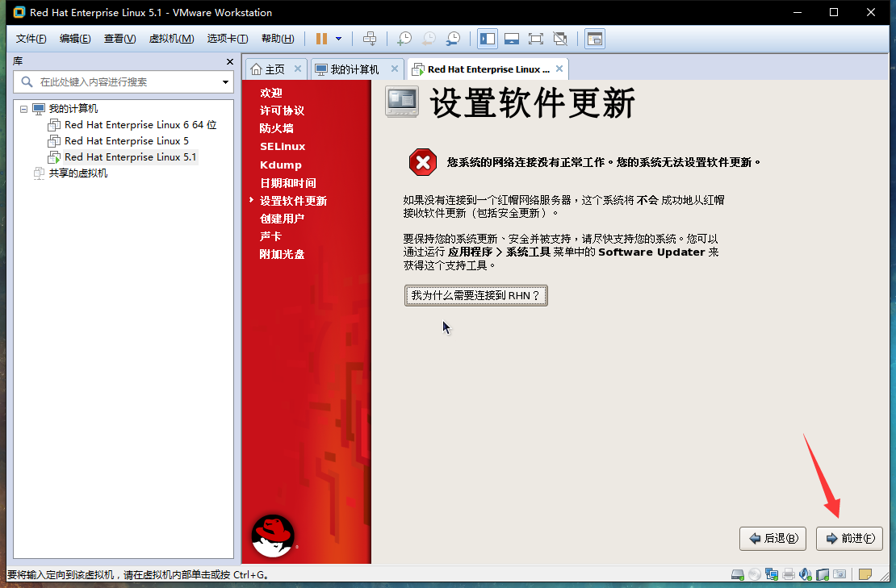Click the network adapter status icon

pos(772,574)
